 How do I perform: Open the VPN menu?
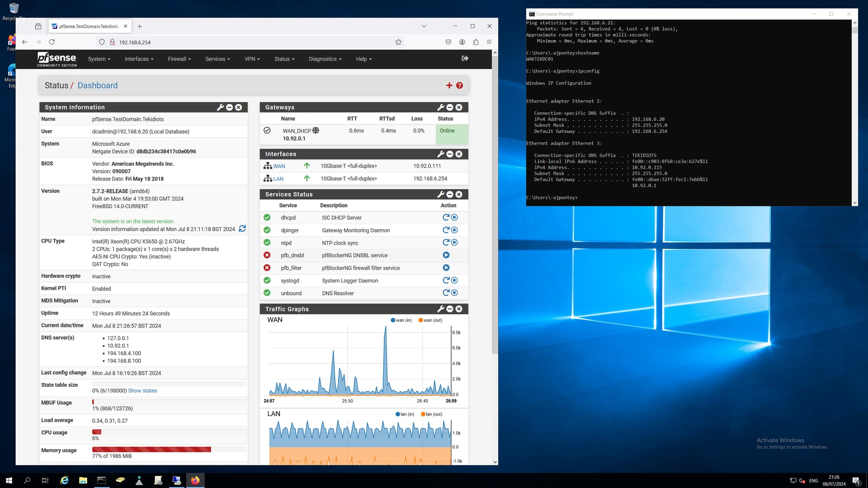coord(252,59)
